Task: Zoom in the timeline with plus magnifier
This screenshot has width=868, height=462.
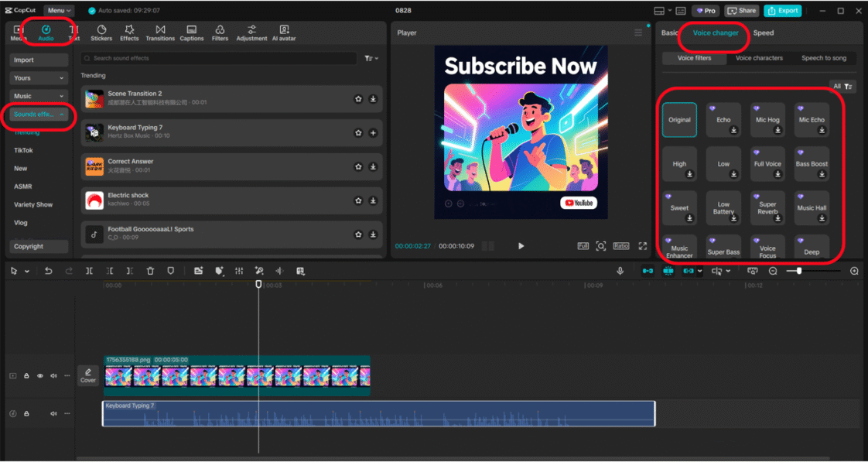Action: click(854, 271)
